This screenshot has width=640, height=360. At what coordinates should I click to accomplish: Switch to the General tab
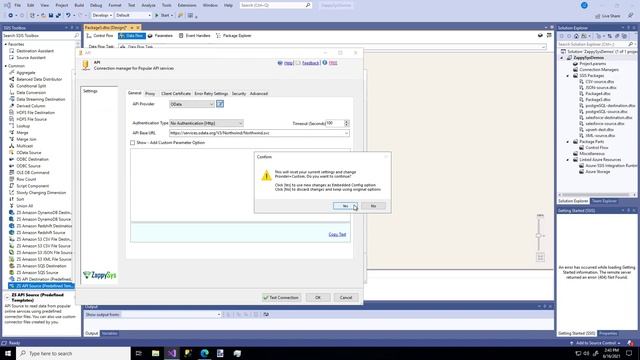tap(134, 93)
